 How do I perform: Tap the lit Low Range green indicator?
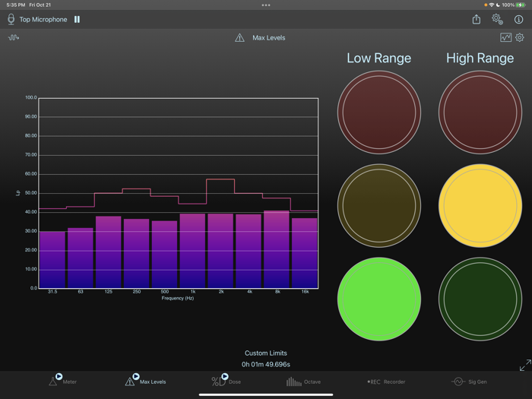[379, 299]
